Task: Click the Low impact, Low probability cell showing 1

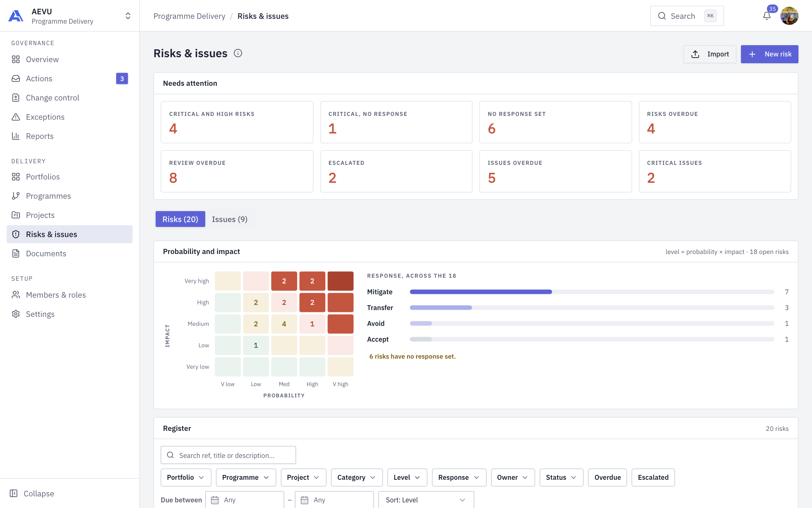Action: 256,345
